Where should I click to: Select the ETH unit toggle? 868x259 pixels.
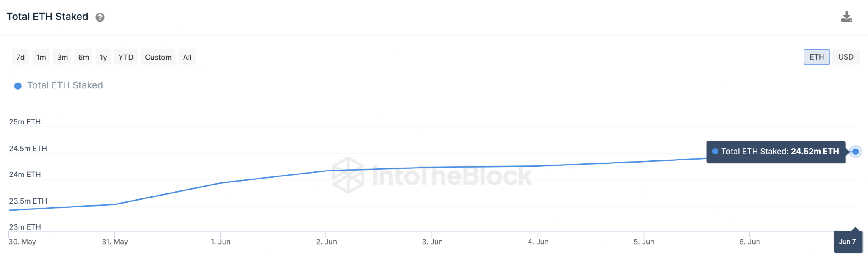(x=817, y=57)
